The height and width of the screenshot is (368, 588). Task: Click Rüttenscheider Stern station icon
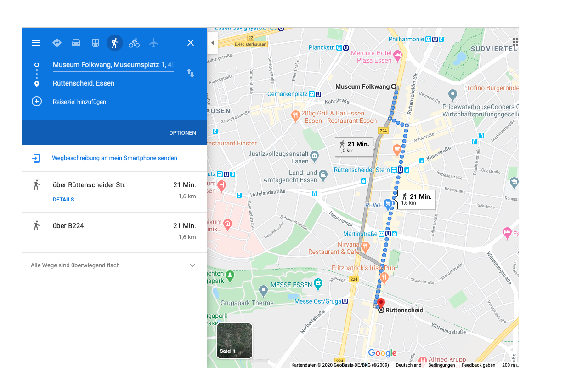tap(401, 170)
